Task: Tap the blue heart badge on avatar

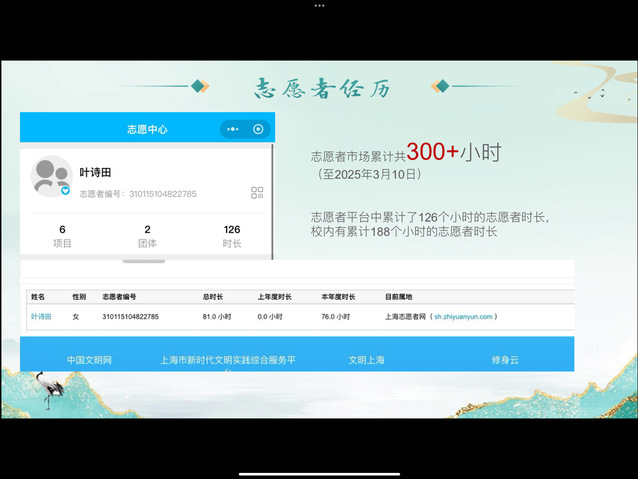Action: (x=65, y=190)
